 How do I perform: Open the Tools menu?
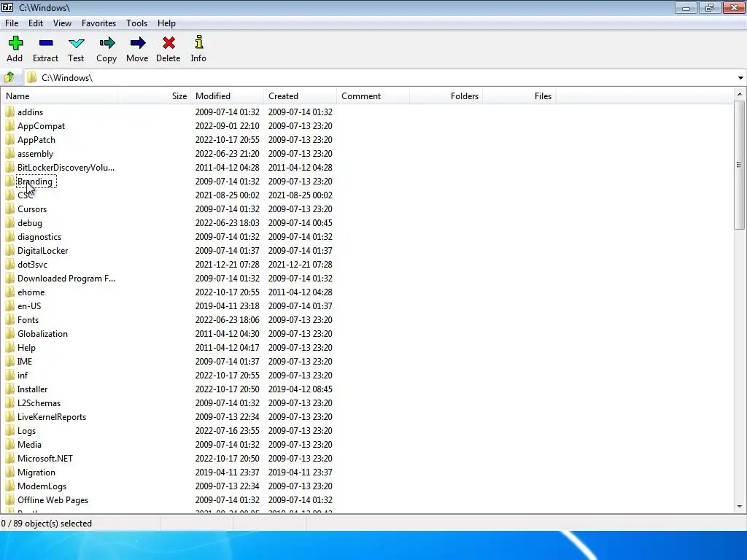136,23
